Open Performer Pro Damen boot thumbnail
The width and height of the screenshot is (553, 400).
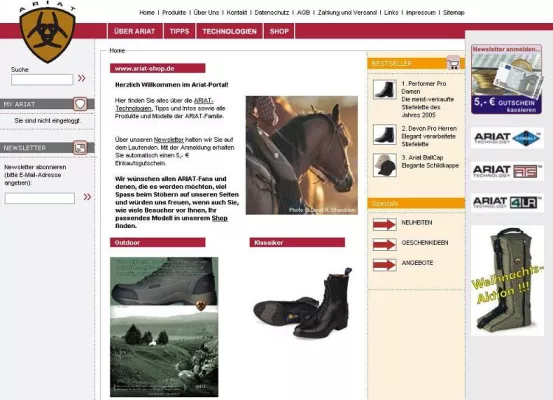coord(384,89)
